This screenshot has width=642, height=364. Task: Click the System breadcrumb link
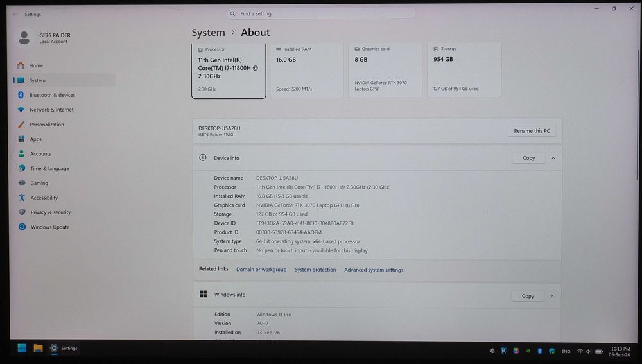209,33
